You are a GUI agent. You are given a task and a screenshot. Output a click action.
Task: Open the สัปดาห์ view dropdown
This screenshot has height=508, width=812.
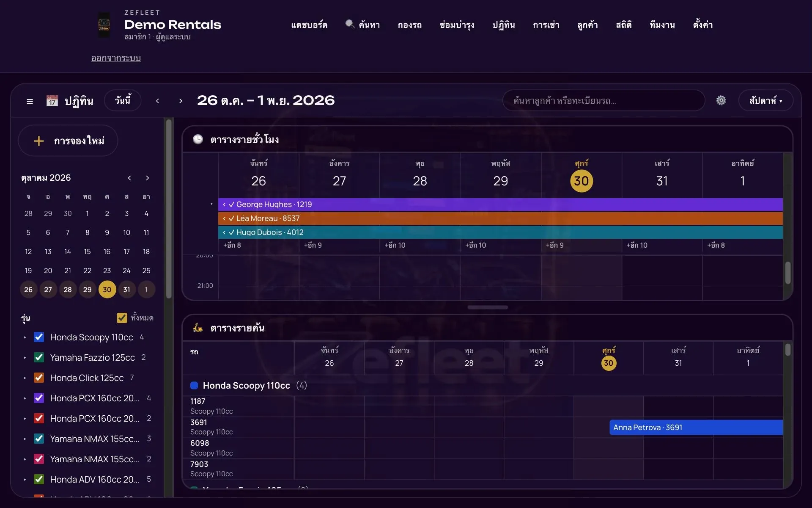(x=765, y=101)
